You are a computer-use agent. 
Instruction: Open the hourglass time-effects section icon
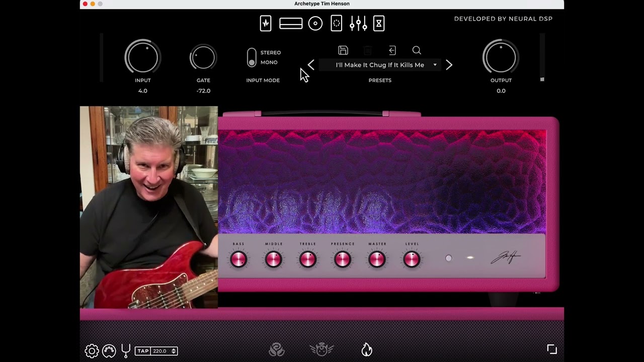[379, 23]
